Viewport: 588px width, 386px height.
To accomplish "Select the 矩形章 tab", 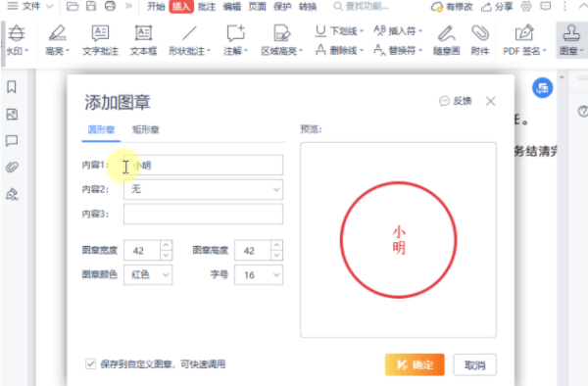I will tap(145, 129).
